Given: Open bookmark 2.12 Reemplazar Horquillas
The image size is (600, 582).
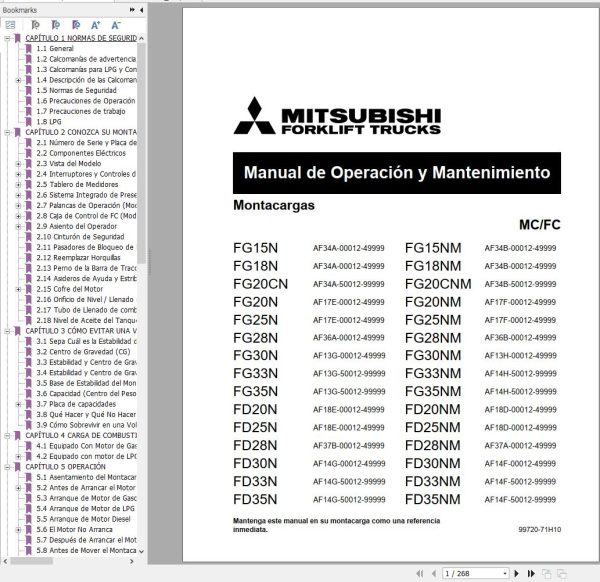Looking at the screenshot, I should pyautogui.click(x=78, y=258).
